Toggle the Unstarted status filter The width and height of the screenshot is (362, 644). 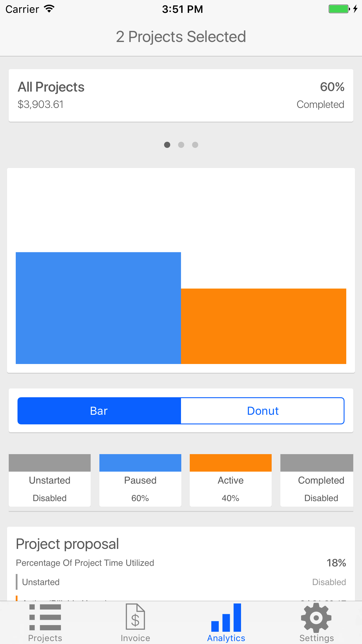click(x=50, y=480)
